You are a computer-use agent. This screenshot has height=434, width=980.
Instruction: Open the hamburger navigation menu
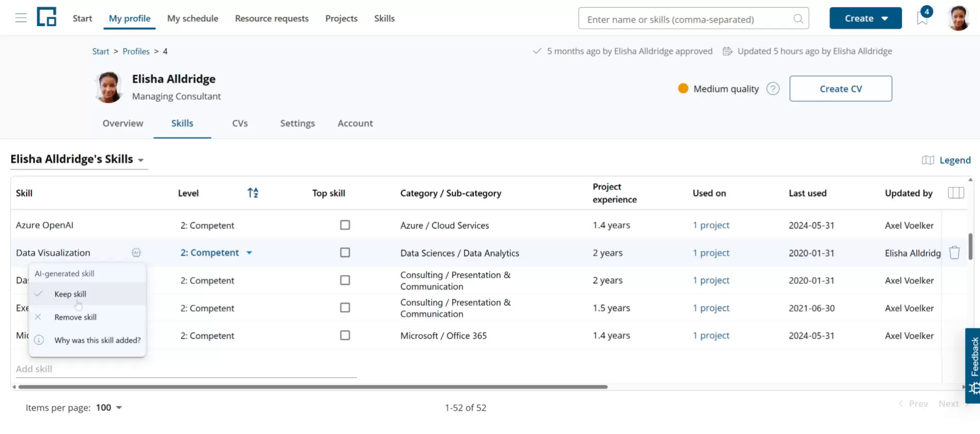(x=21, y=18)
